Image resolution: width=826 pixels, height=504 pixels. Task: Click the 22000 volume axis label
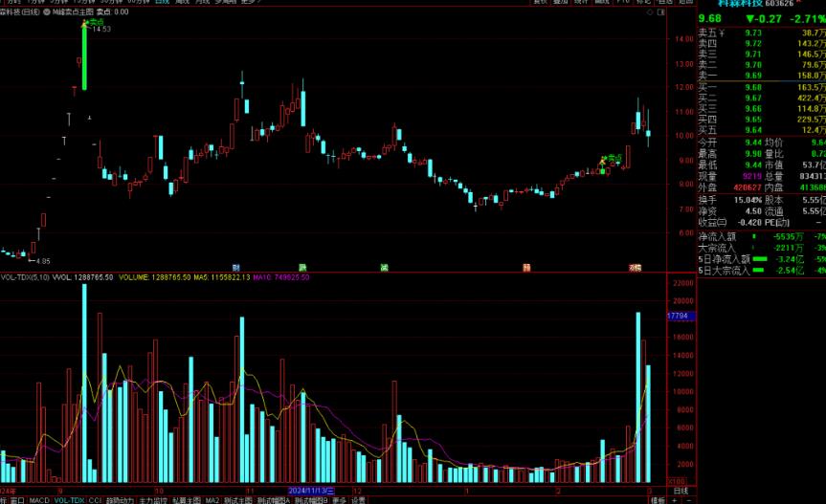[683, 283]
